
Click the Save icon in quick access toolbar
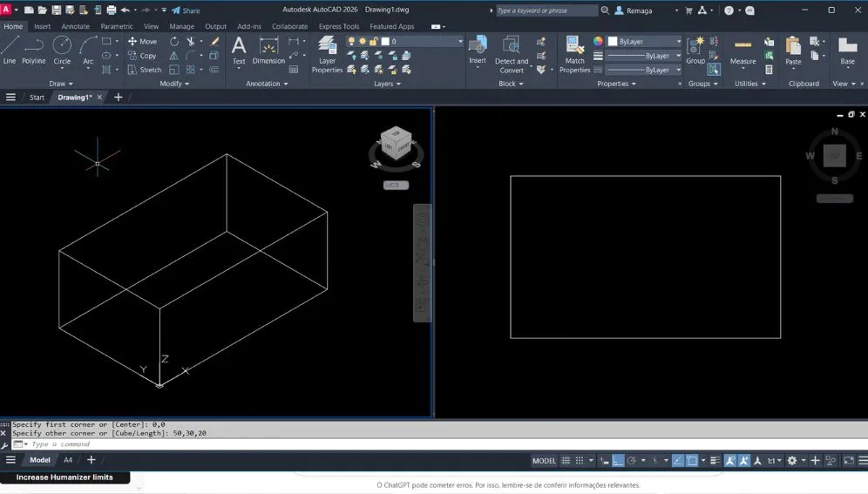56,10
